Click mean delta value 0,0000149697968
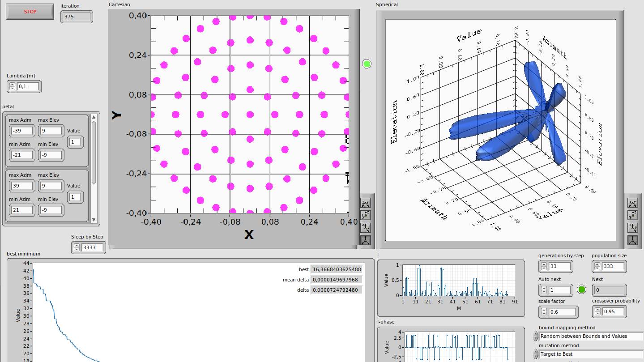The width and height of the screenshot is (644, 362). 337,280
